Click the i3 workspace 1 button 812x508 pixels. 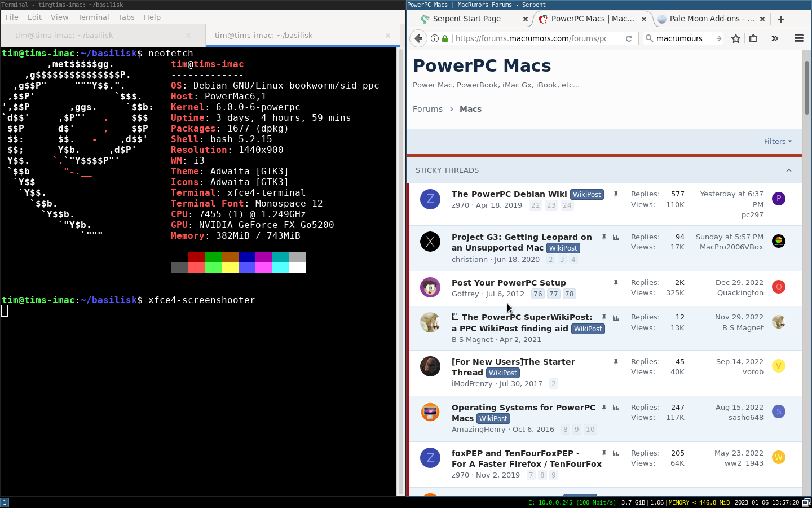click(x=5, y=502)
